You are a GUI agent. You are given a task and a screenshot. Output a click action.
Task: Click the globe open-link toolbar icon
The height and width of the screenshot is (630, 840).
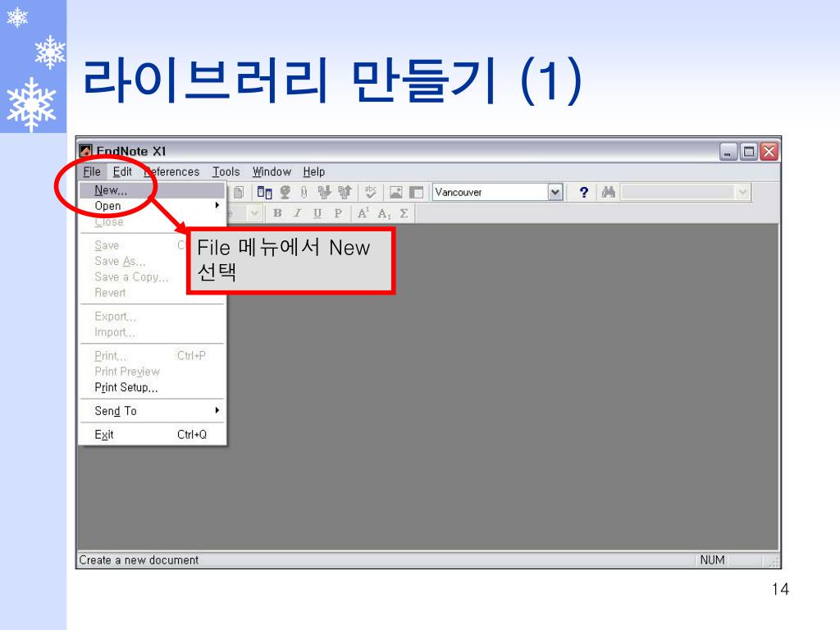click(x=285, y=192)
